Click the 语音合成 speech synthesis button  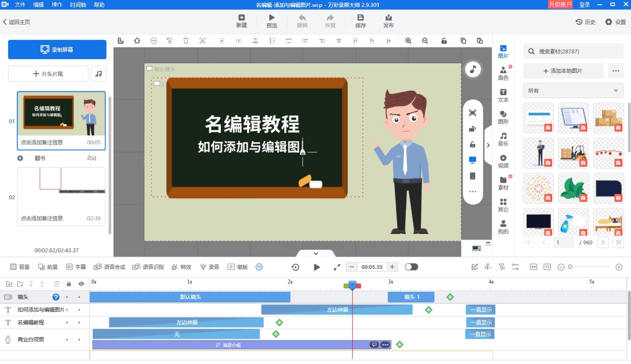[x=110, y=267]
